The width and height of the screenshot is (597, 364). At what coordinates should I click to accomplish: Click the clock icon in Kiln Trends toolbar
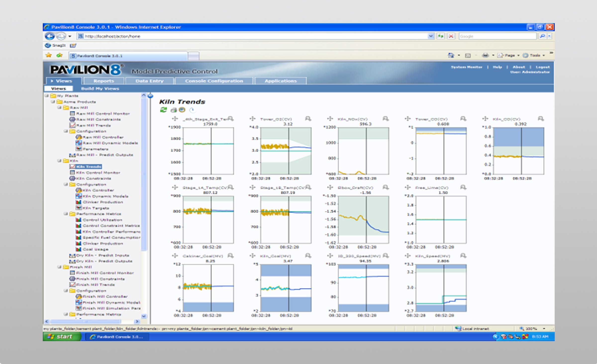[x=192, y=110]
